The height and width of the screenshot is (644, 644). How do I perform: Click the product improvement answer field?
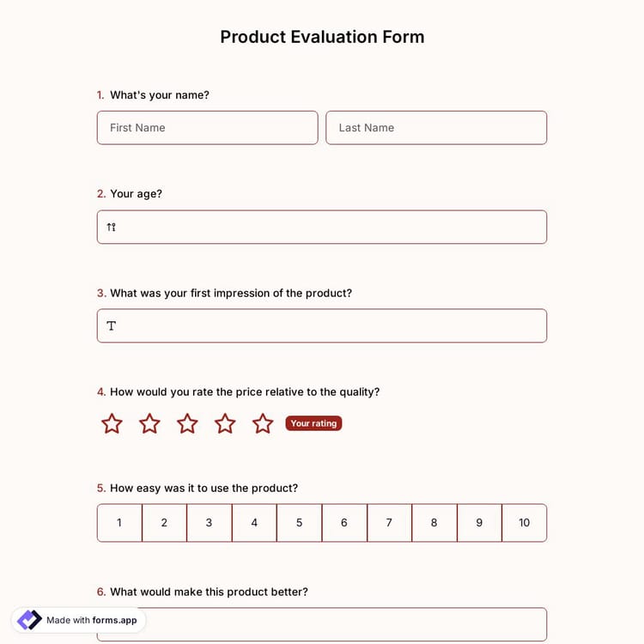point(343,623)
